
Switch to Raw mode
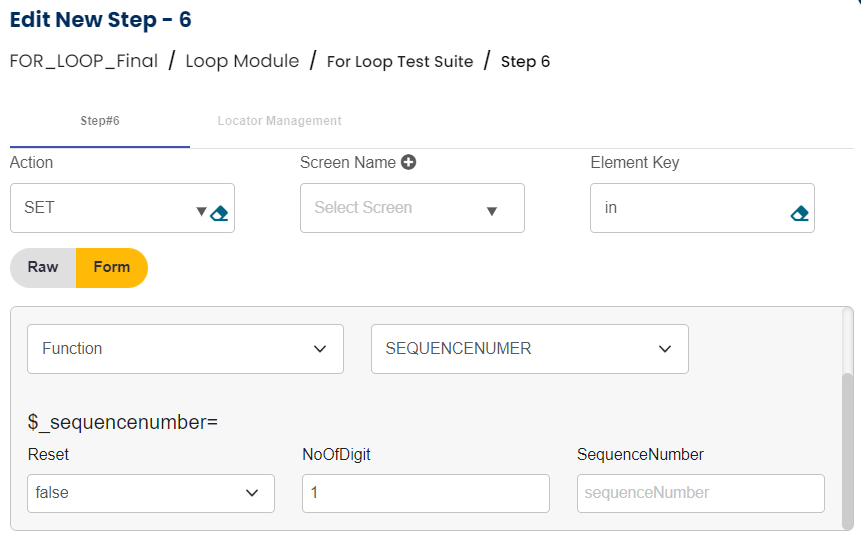(x=43, y=267)
